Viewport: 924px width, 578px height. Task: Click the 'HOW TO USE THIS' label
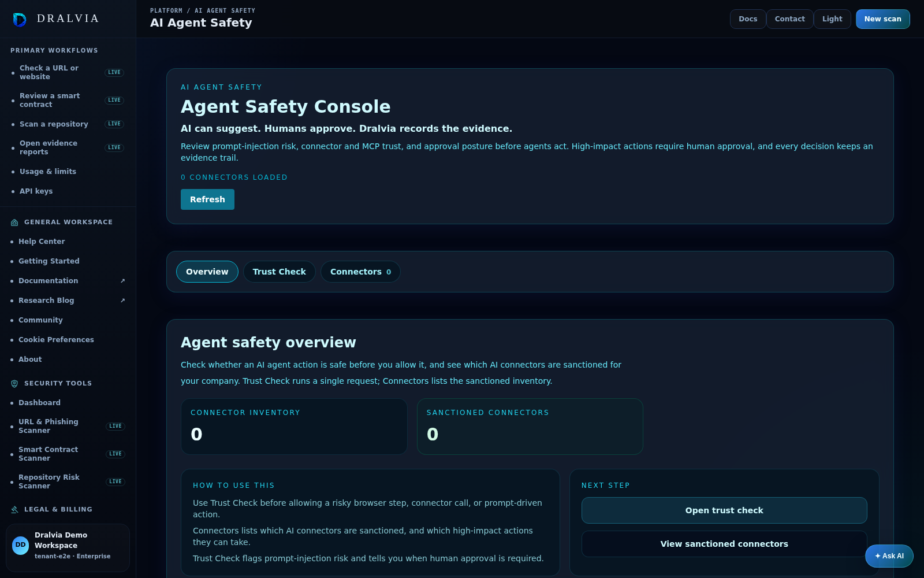coord(234,486)
